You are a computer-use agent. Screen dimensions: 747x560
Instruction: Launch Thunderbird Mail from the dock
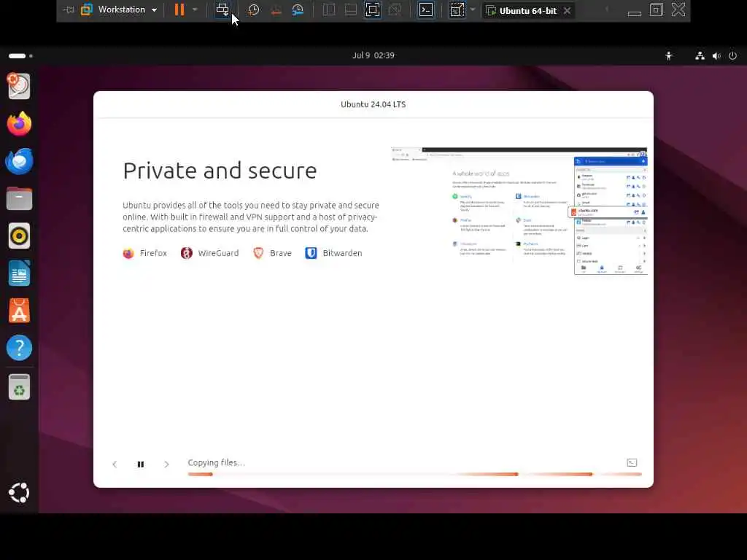pos(19,161)
